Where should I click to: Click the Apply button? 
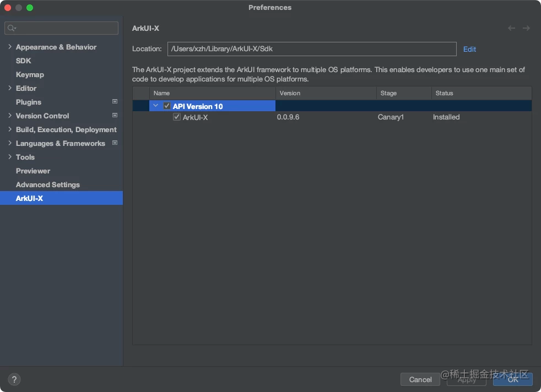pos(467,379)
